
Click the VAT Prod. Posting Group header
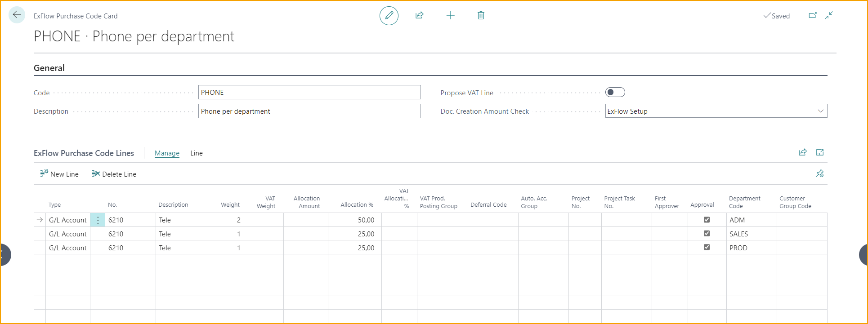click(x=438, y=202)
